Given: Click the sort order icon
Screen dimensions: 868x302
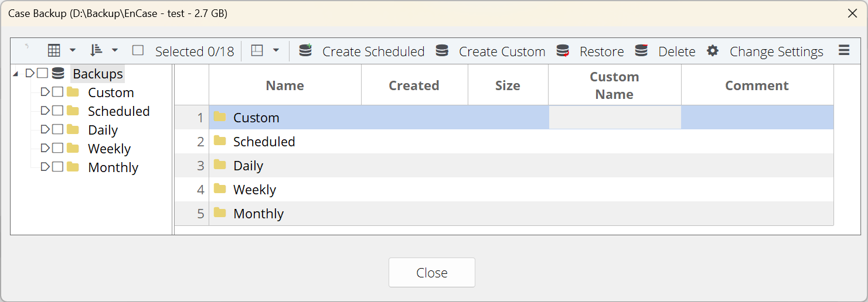Looking at the screenshot, I should [96, 51].
